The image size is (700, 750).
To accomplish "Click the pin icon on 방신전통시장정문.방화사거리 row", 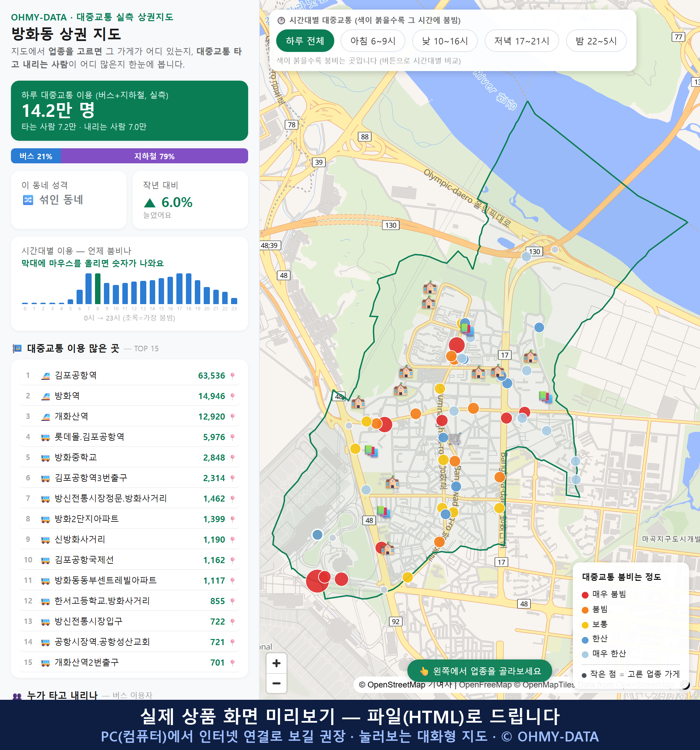I will click(232, 499).
